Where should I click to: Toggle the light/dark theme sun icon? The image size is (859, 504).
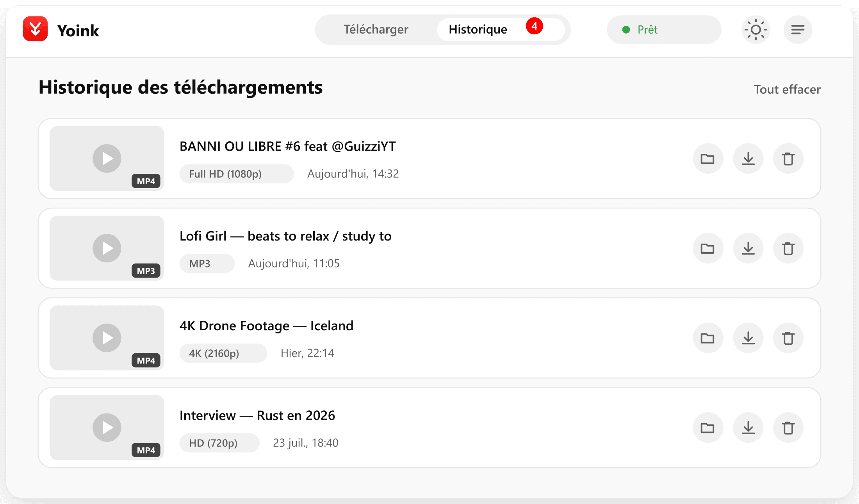tap(756, 30)
